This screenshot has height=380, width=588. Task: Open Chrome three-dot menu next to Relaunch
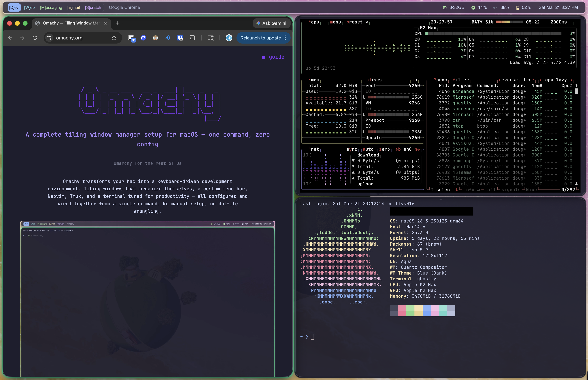point(285,38)
